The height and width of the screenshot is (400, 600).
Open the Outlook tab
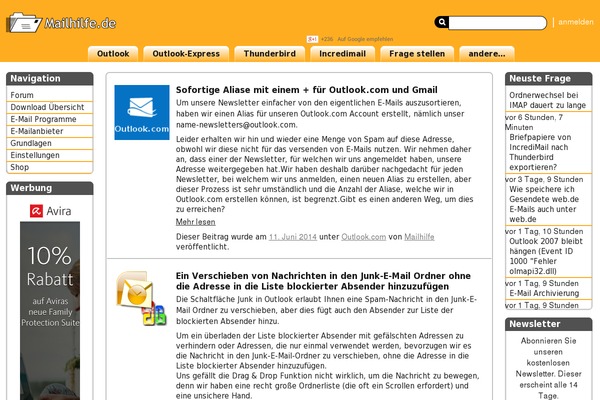113,54
